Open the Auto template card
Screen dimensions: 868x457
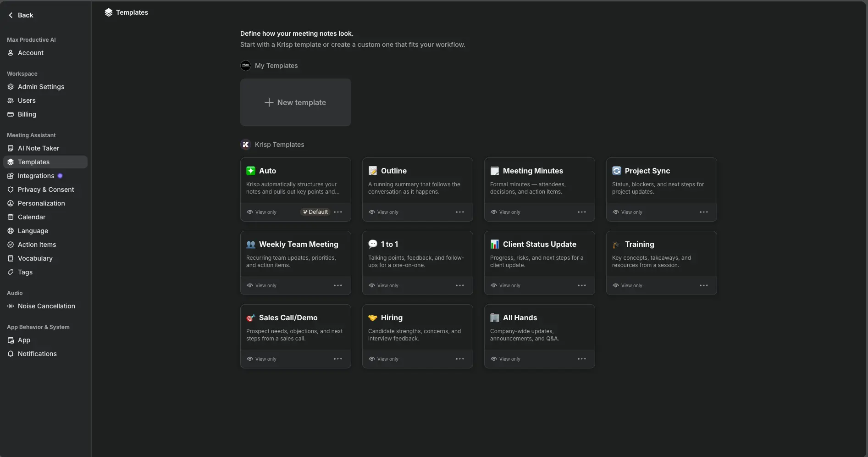click(296, 189)
